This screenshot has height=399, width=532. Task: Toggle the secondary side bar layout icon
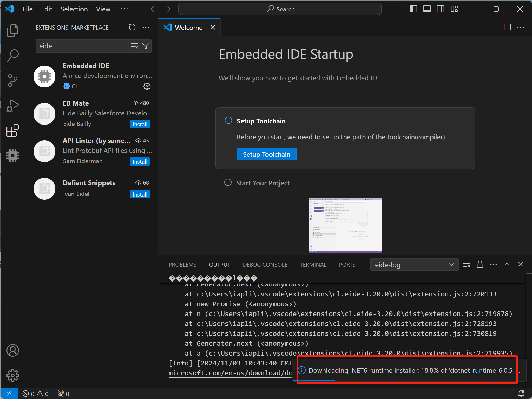tap(441, 9)
